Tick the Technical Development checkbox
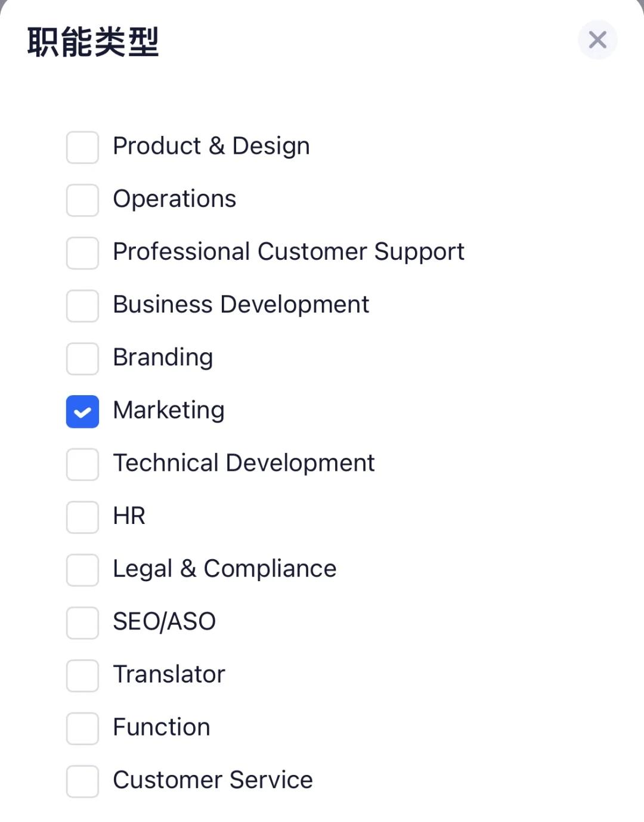Viewport: 644px width, 822px height. click(82, 464)
